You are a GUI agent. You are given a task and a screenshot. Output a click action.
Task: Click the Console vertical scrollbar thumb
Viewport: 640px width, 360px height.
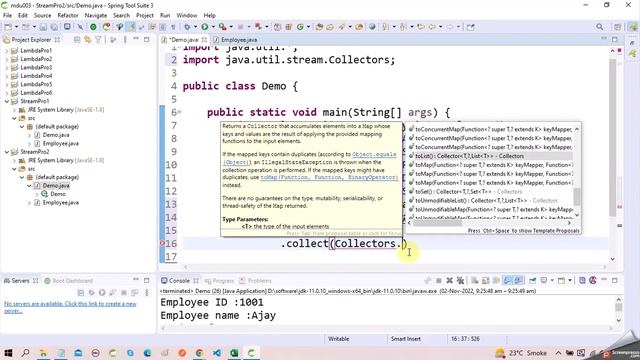point(618,307)
